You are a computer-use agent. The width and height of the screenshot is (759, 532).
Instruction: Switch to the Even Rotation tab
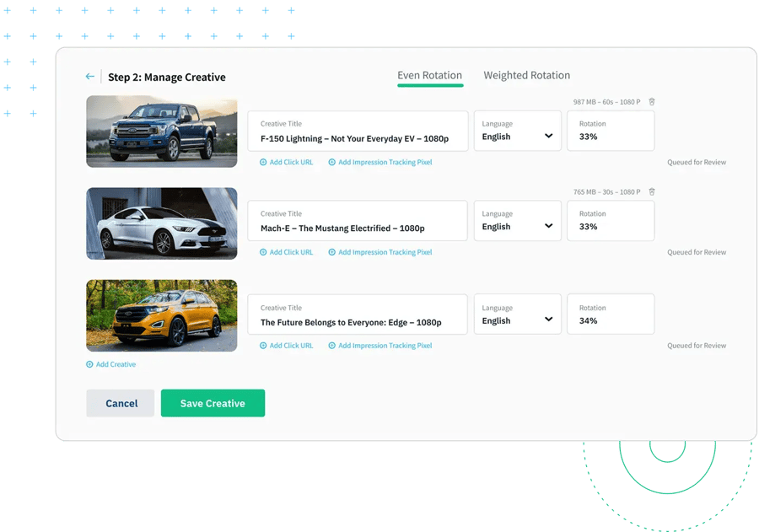point(430,76)
